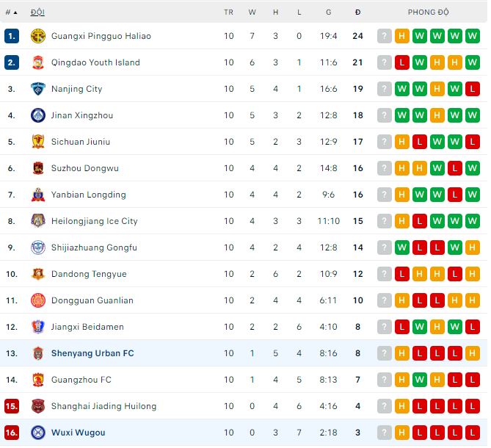Screen dimensions: 491x448
Task: Open the Shenyang Urban FC team link
Action: coord(92,353)
